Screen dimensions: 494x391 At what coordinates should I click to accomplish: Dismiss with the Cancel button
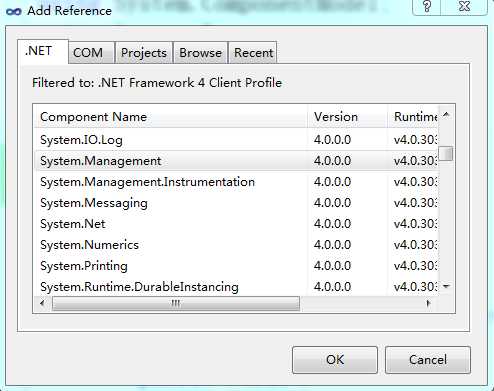point(428,360)
